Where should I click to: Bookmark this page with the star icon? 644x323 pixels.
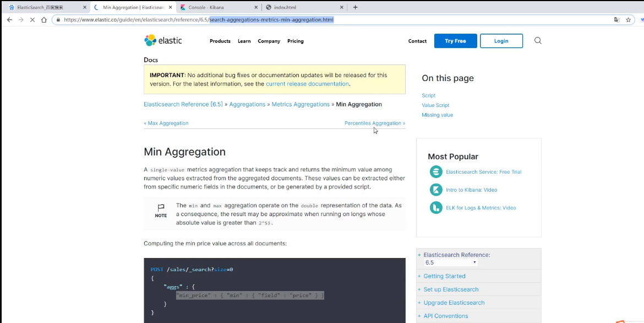click(x=628, y=20)
